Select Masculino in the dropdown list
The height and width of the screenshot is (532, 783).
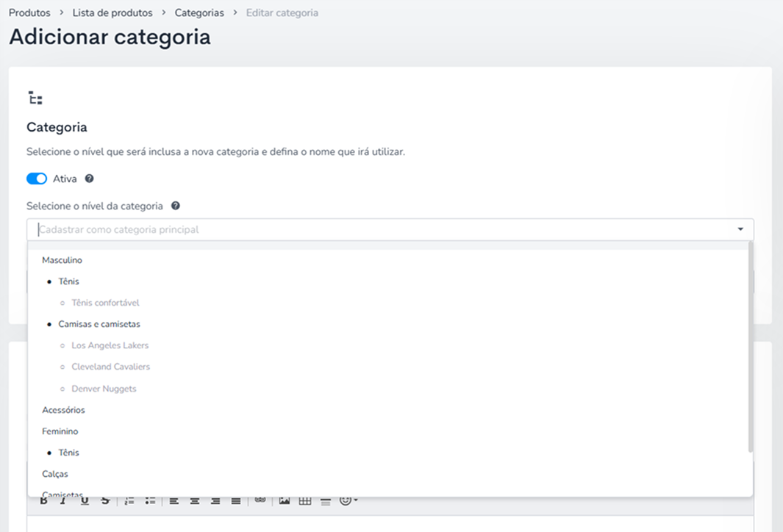62,260
